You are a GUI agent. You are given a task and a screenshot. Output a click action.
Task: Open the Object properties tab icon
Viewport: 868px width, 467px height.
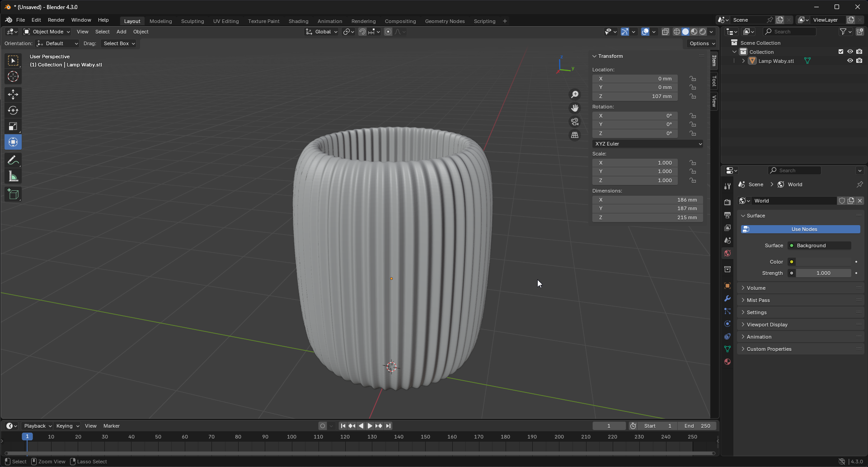click(x=727, y=286)
